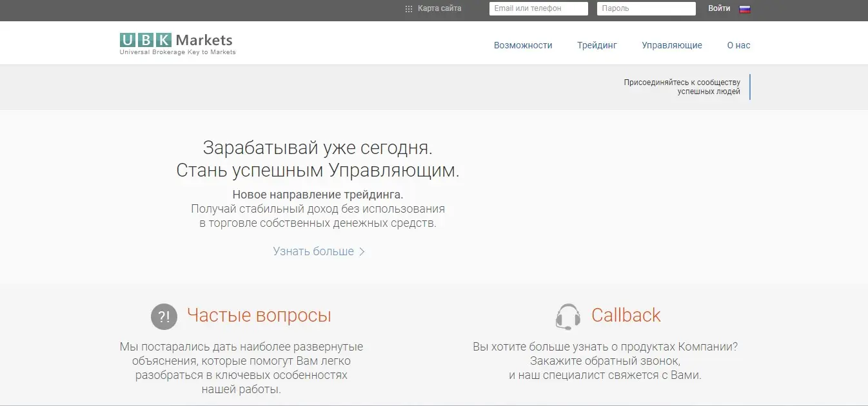Open the Возможности menu
The image size is (868, 406).
coord(523,45)
